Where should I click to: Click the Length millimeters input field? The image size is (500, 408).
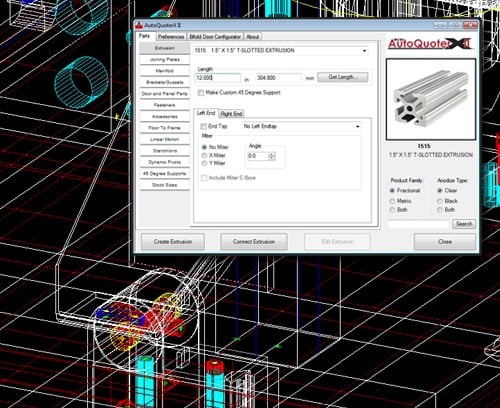[x=278, y=78]
